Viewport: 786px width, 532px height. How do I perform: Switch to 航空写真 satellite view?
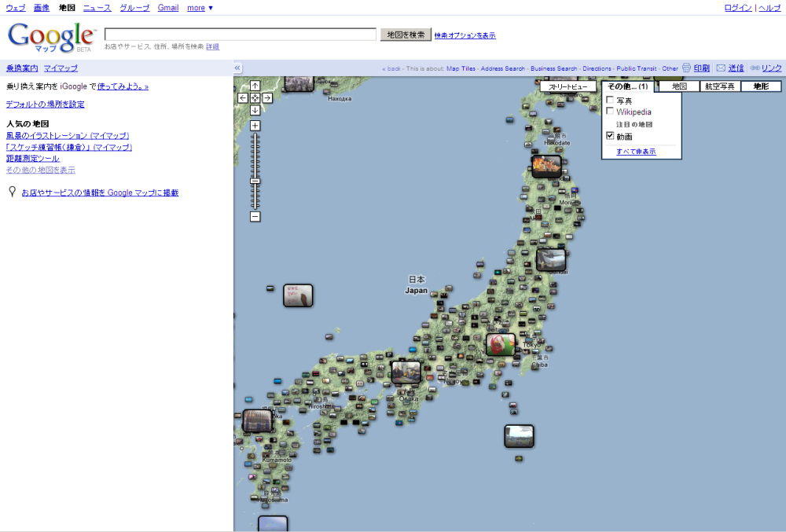pos(720,86)
